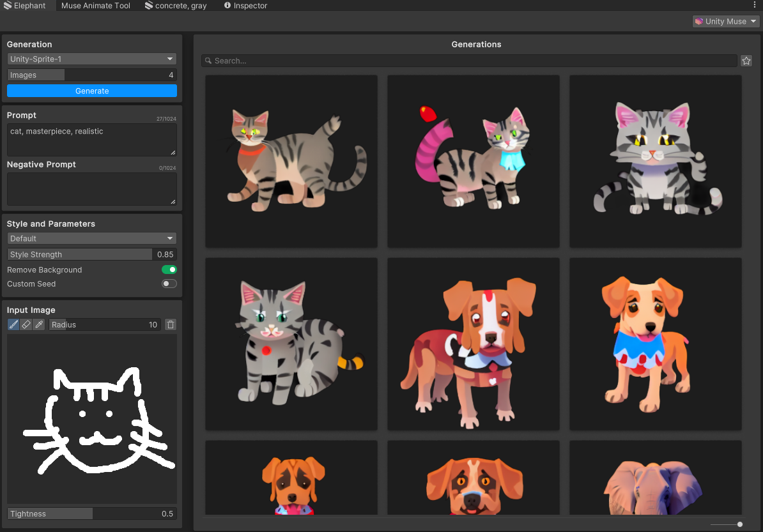Click the Input Image heading
Image resolution: width=763 pixels, height=532 pixels.
click(31, 310)
